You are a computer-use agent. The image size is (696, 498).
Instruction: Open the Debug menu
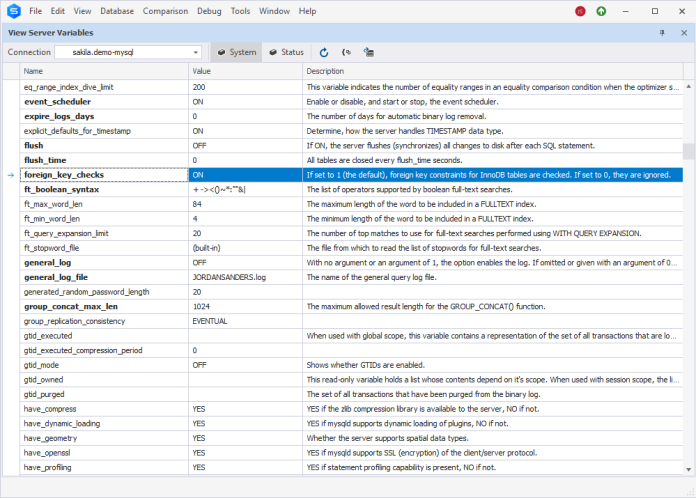pos(209,11)
